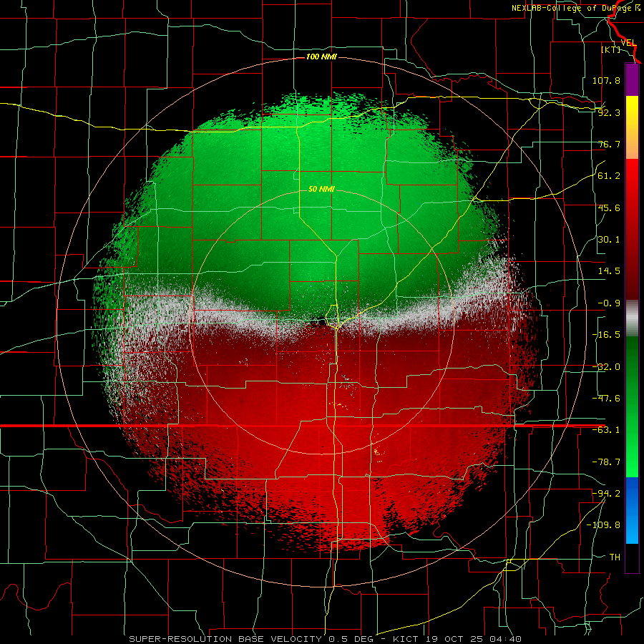644x644 pixels.
Task: Click the 107.8 scale value
Action: (x=606, y=80)
